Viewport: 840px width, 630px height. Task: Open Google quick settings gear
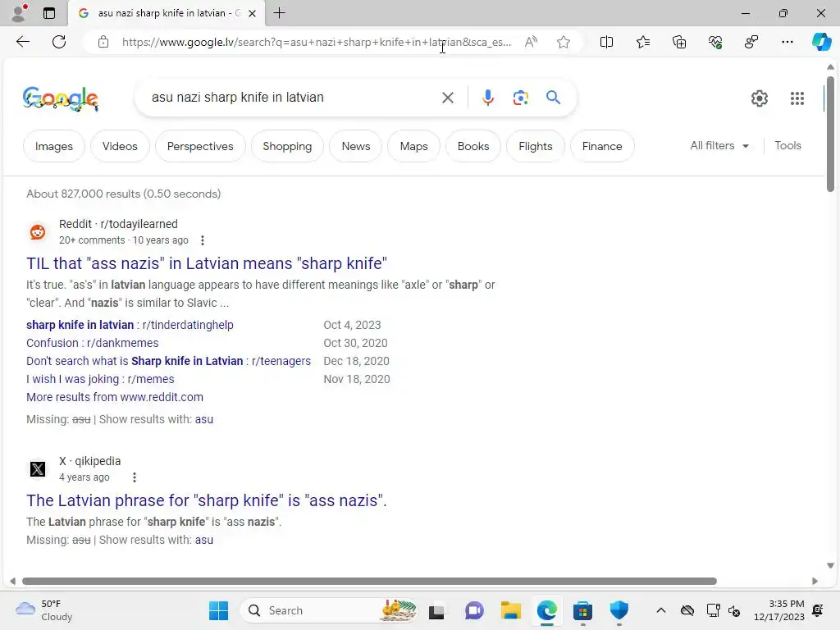pyautogui.click(x=759, y=98)
